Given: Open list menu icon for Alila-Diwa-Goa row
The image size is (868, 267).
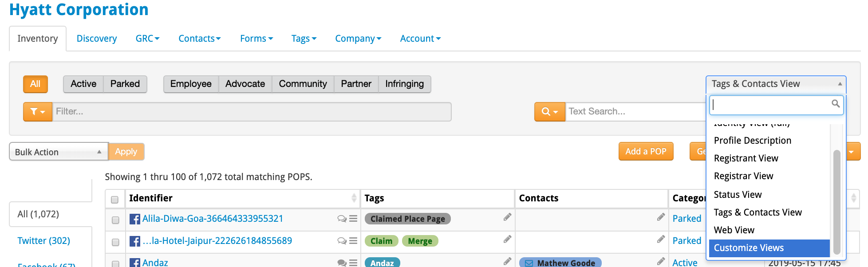Looking at the screenshot, I should pyautogui.click(x=353, y=219).
